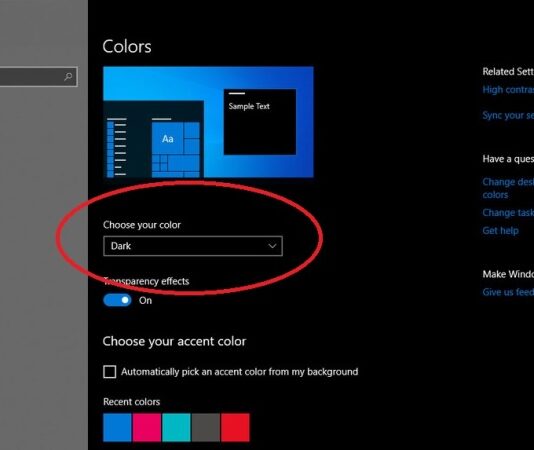Select the blue recent color swatch
The width and height of the screenshot is (534, 450).
(117, 428)
